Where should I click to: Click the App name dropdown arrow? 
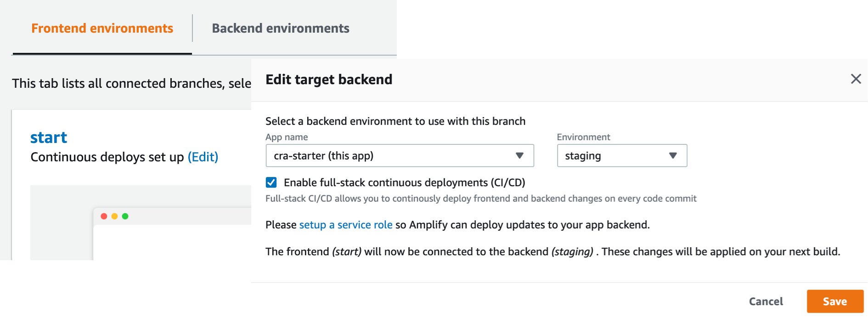point(519,156)
